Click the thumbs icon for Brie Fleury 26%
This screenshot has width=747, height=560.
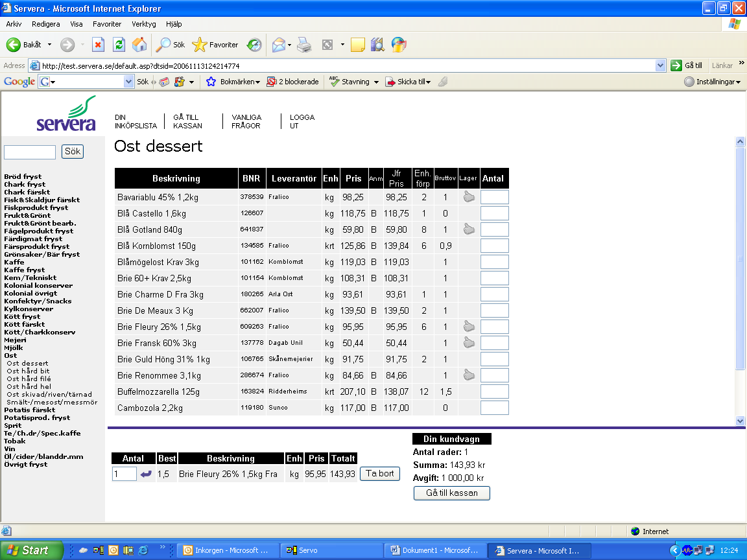click(x=469, y=326)
